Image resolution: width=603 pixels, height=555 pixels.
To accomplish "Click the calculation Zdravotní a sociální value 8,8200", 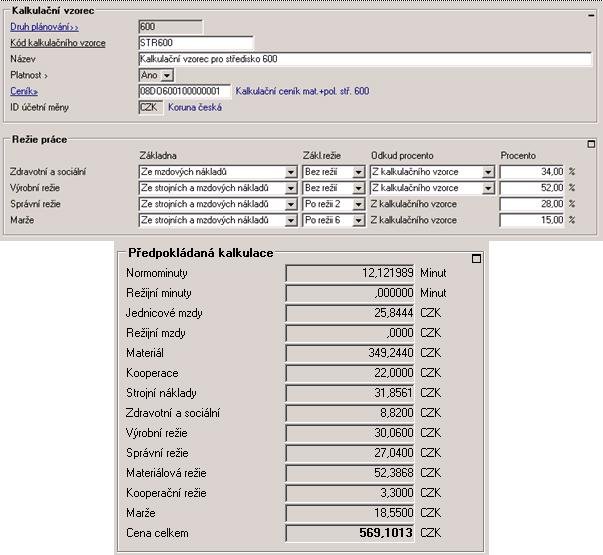I will click(x=350, y=413).
